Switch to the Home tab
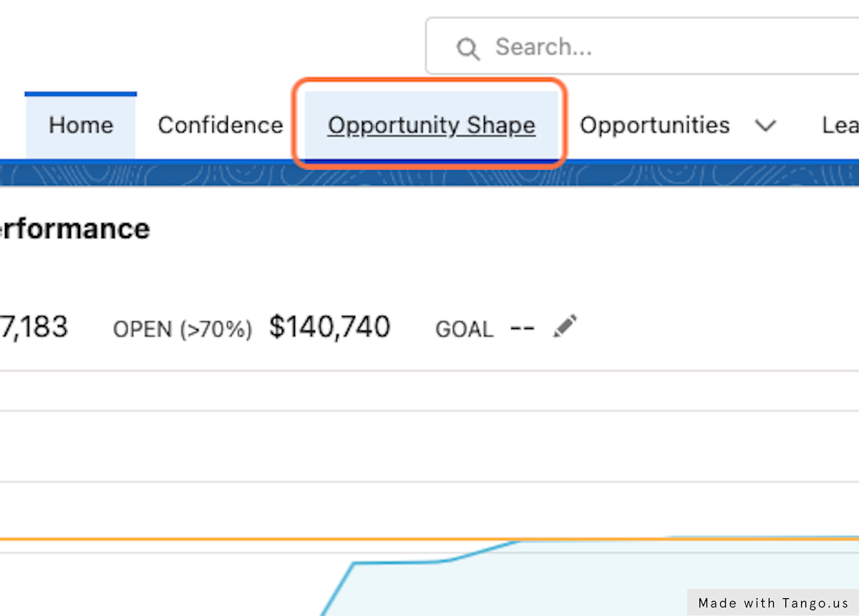The width and height of the screenshot is (859, 616). 81,125
